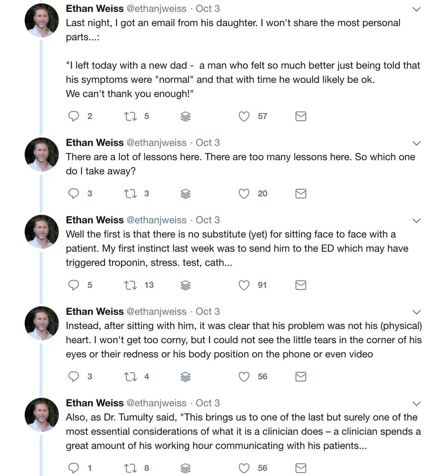Open the Buffer stack icon on the "lot of lessons" tweet

[186, 194]
